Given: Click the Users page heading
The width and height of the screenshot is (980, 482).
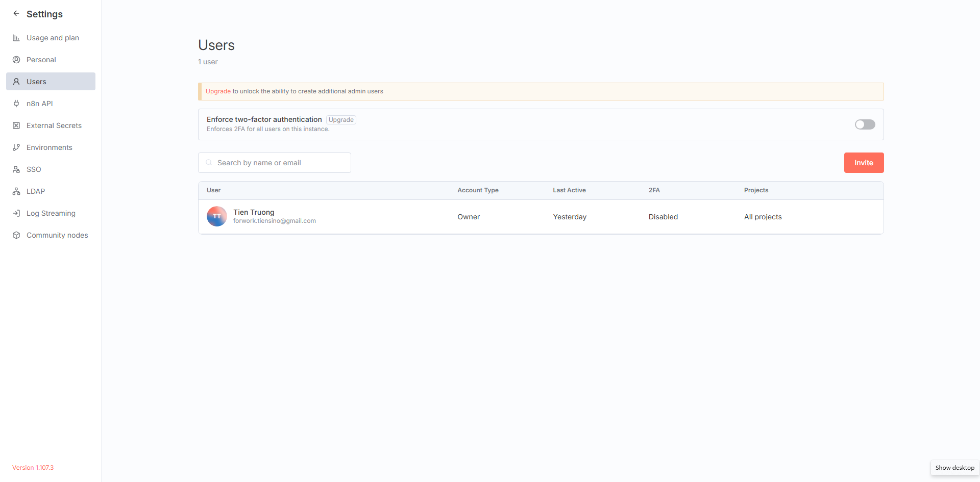Looking at the screenshot, I should [216, 45].
